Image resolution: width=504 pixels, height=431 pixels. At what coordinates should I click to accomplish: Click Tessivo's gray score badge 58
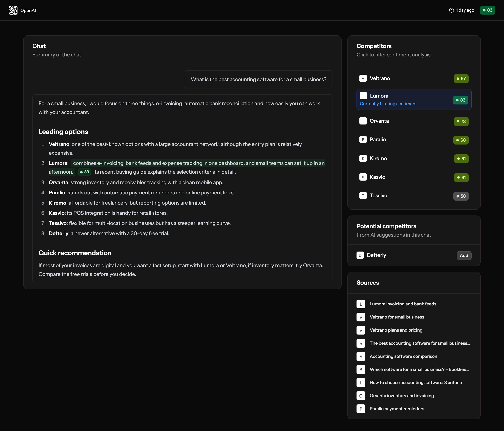(x=461, y=196)
